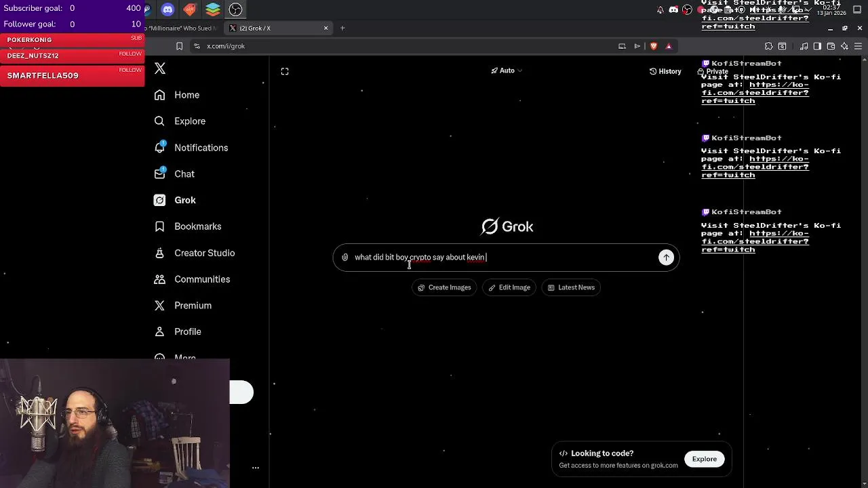Screen dimensions: 868x488
Task: Click the site settings icon in address bar
Action: click(x=197, y=46)
